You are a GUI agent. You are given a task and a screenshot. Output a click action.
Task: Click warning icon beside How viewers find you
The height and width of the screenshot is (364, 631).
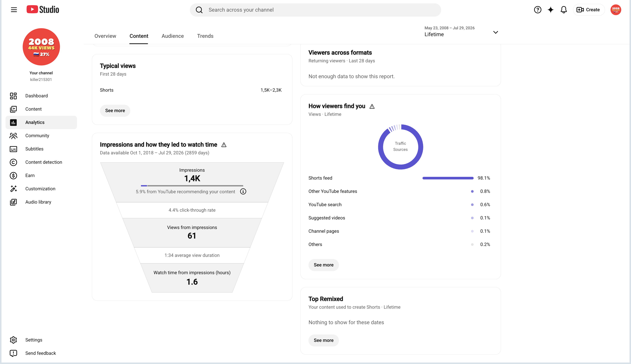pos(372,106)
